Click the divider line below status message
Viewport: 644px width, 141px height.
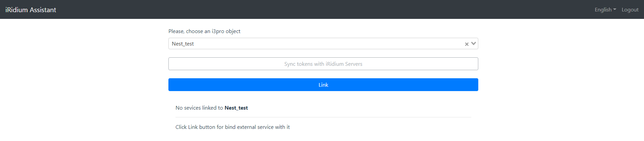tap(323, 117)
